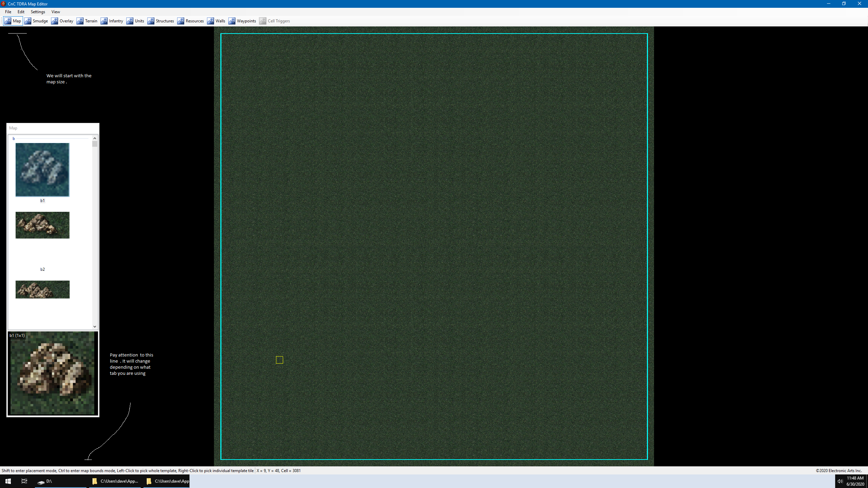Select the Walls tool icon
The width and height of the screenshot is (868, 488).
211,21
